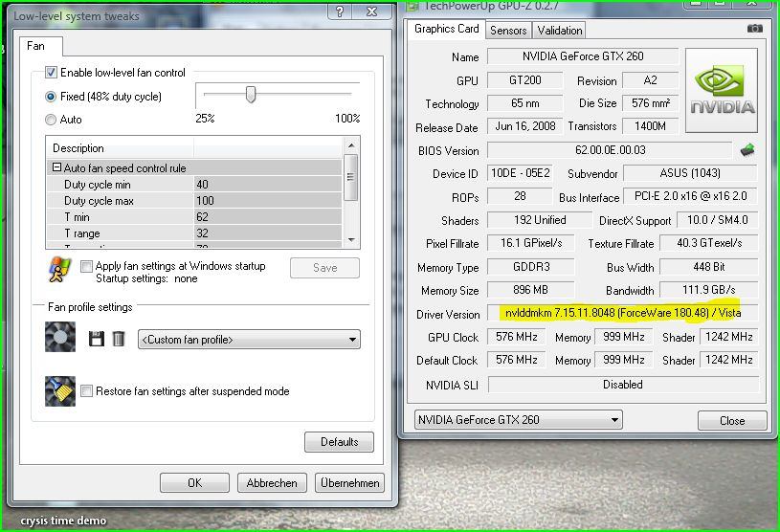Click the fan duty cycle slider handle

click(x=251, y=94)
